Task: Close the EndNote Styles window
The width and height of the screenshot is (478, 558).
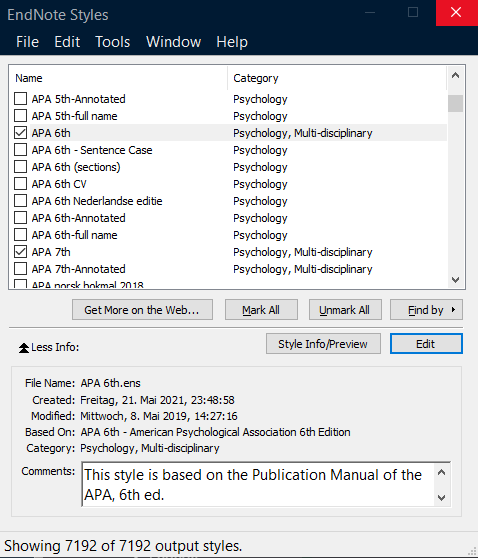Action: 457,13
